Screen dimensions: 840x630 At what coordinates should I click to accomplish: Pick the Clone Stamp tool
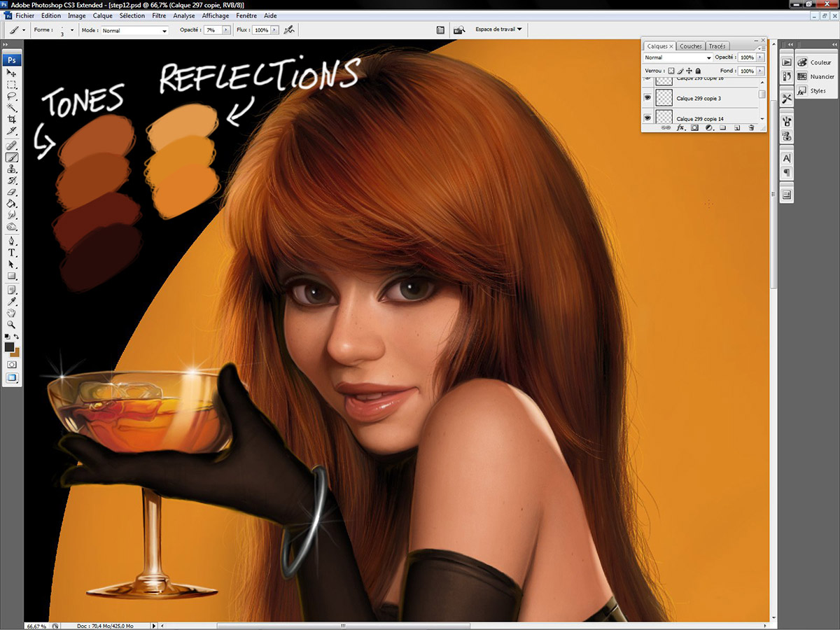[12, 169]
